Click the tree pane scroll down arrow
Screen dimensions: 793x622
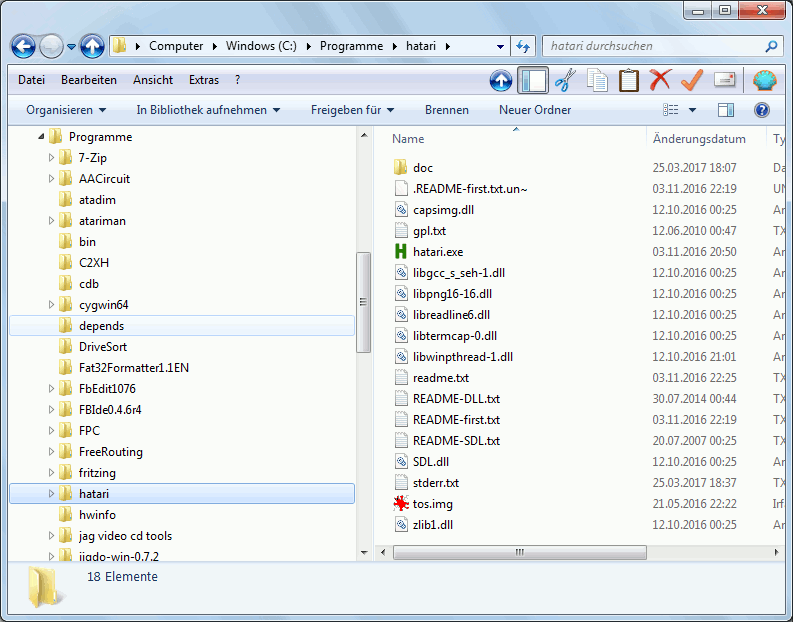[364, 553]
